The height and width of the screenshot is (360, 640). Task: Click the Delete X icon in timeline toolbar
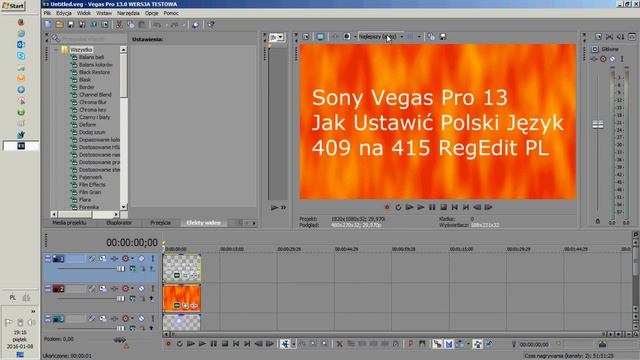[340, 344]
